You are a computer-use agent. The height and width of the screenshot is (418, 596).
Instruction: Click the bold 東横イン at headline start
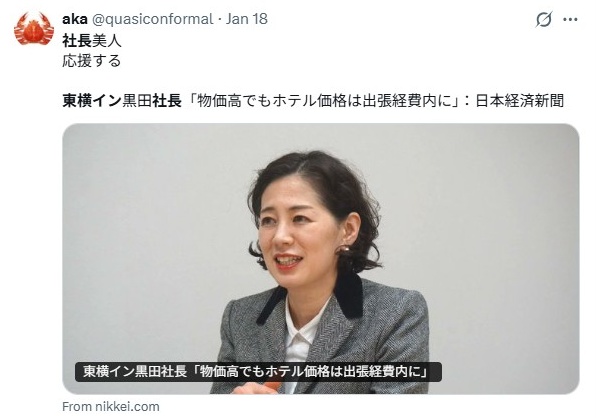pyautogui.click(x=92, y=101)
